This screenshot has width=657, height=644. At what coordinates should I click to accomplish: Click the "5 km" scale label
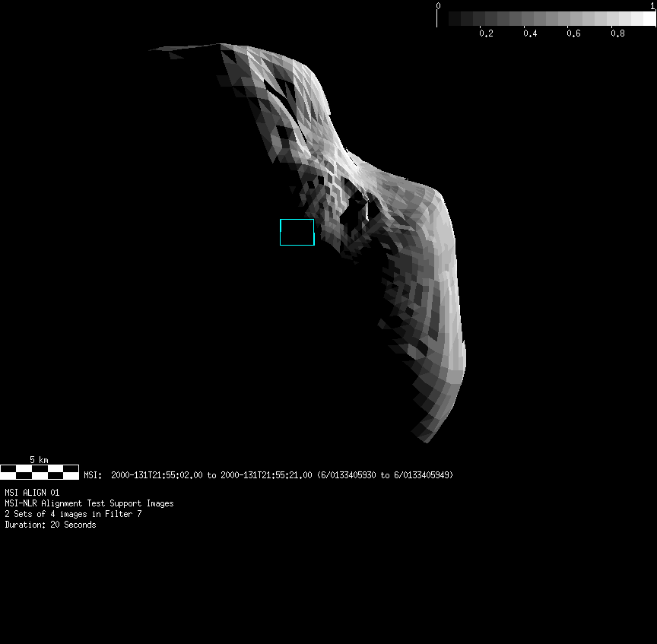pos(39,459)
